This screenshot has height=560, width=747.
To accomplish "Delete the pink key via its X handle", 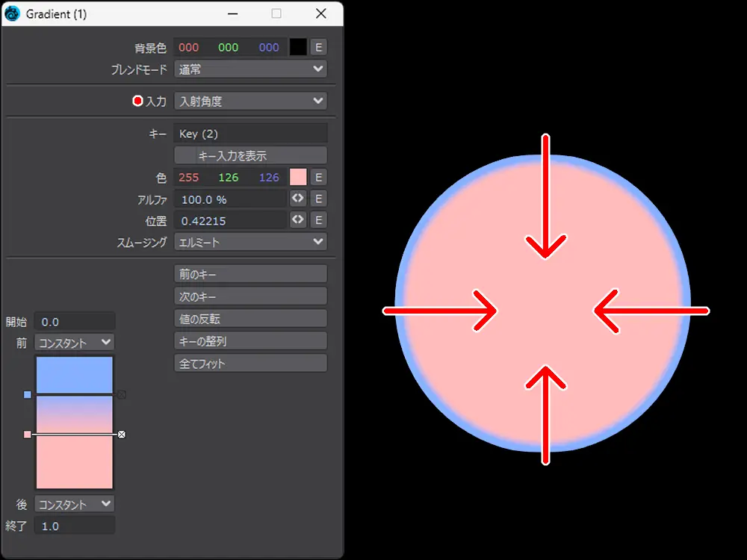I will click(122, 434).
